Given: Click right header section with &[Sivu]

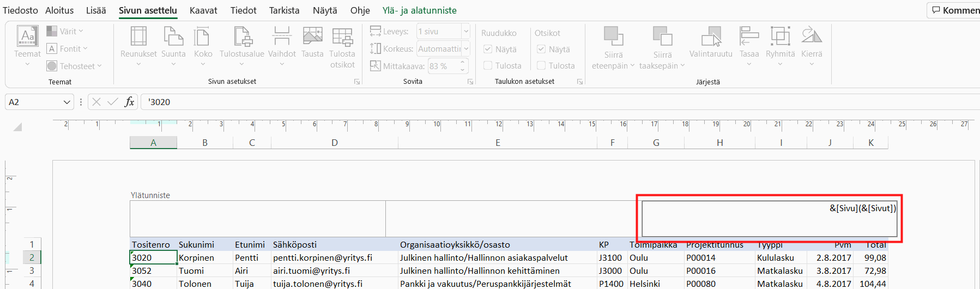Looking at the screenshot, I should (x=769, y=218).
